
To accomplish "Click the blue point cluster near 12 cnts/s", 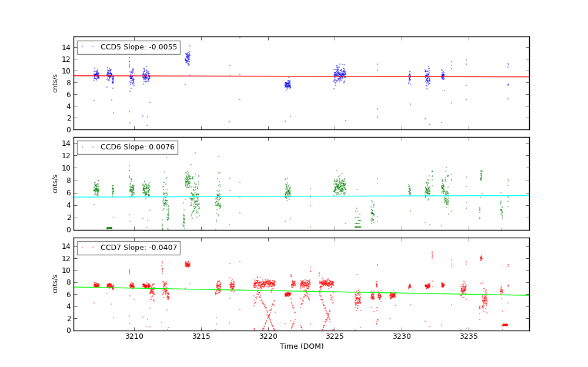I will pyautogui.click(x=188, y=58).
